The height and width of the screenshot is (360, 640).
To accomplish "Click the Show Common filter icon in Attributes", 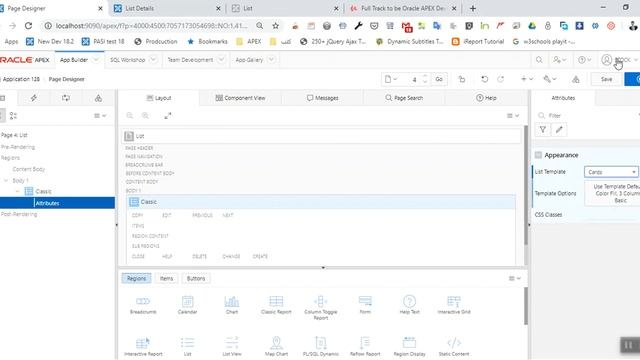I will [x=543, y=129].
